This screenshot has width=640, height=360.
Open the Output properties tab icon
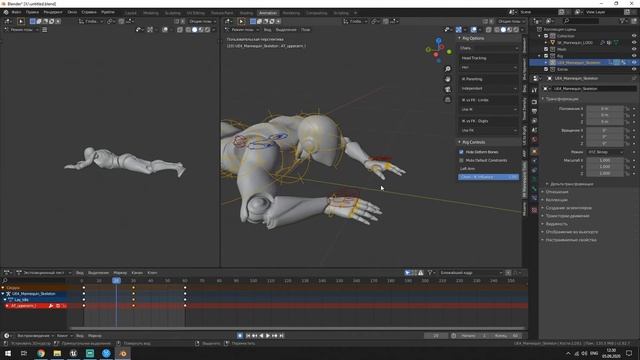[x=534, y=111]
